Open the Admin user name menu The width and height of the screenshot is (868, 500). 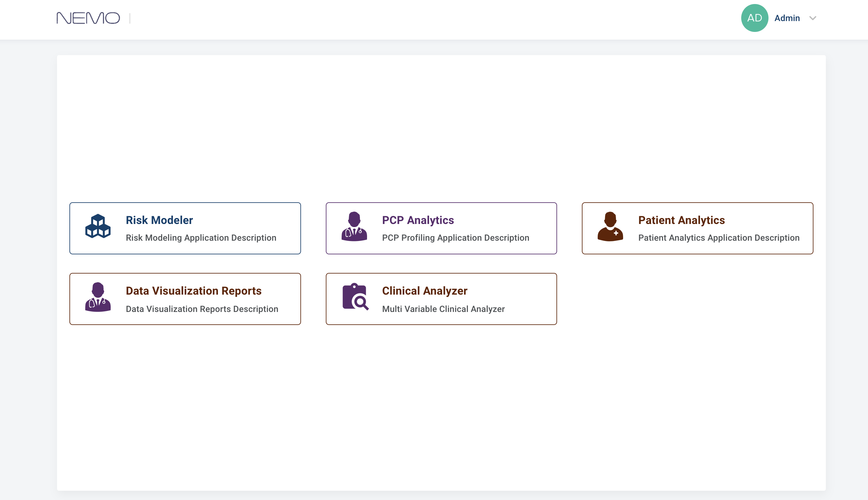click(x=787, y=18)
